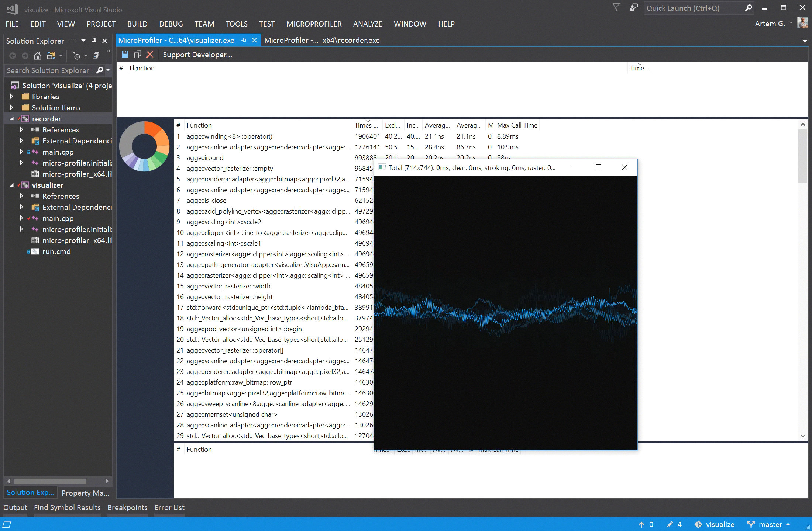Switch to the recorder.exe MicroProfiler tab

(x=322, y=40)
